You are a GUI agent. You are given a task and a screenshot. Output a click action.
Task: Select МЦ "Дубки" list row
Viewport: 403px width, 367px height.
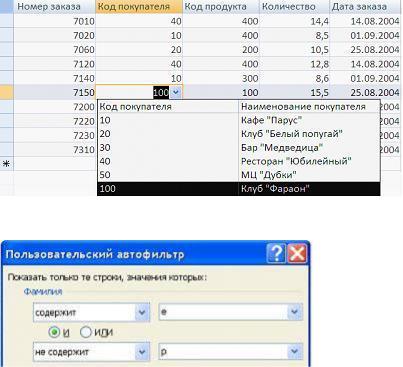239,175
